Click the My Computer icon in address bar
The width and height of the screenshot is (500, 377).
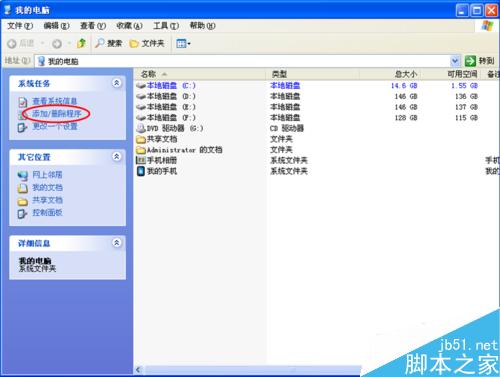pos(41,61)
